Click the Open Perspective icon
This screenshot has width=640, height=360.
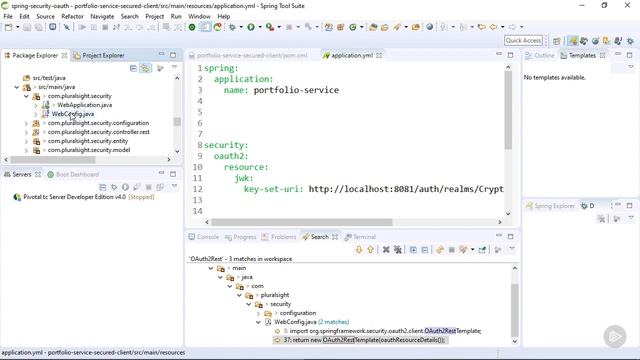coord(557,41)
